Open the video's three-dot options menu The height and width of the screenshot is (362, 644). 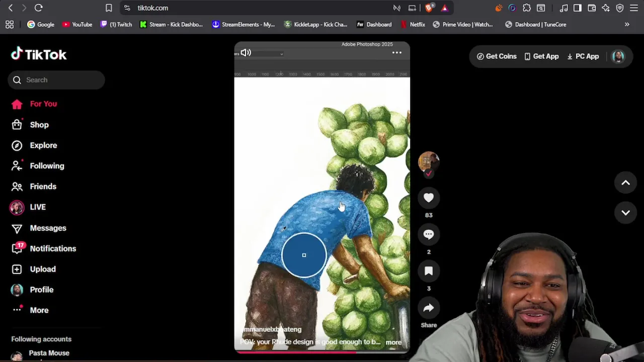[397, 52]
